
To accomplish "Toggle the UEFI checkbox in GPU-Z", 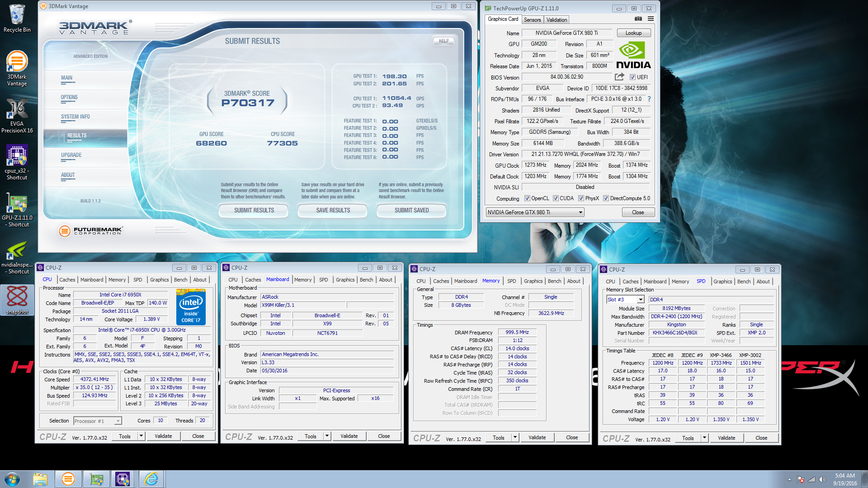I will [x=632, y=77].
